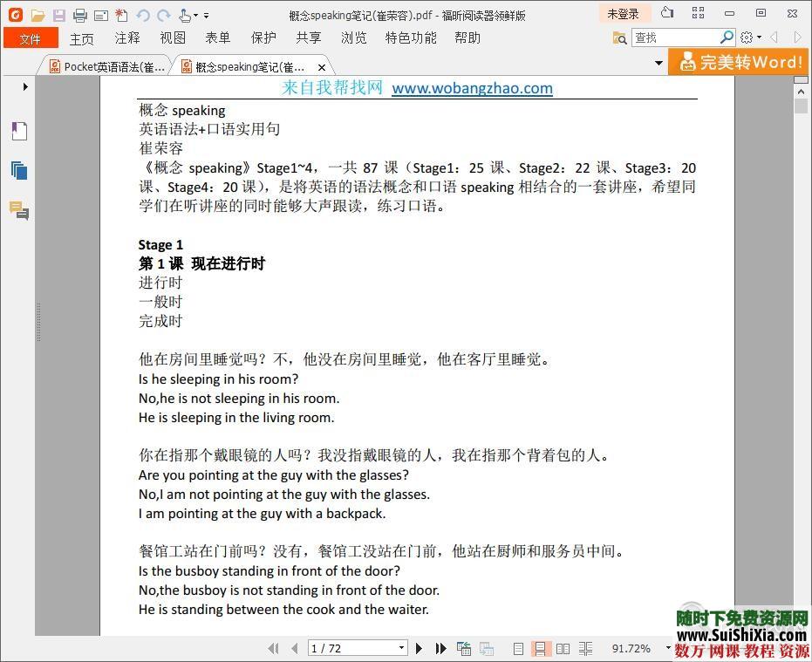
Task: Click the page number input field
Action: tap(349, 648)
